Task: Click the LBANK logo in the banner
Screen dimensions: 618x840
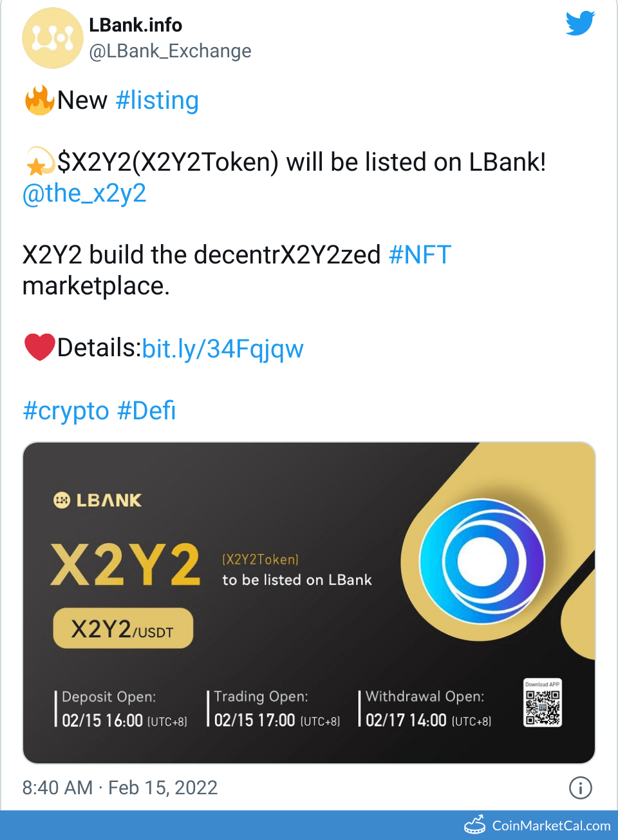Action: click(97, 500)
